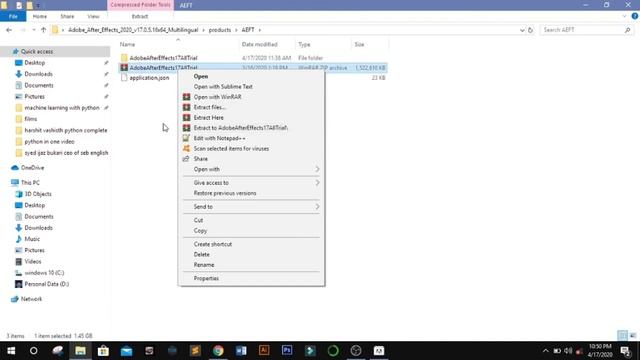Screen dimensions: 640x360
Task: Select the AdobeAfterEffects17AllTrial file folder
Action: (163, 58)
